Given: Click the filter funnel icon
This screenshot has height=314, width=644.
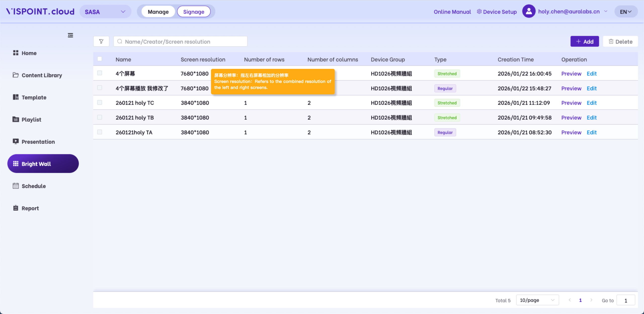Looking at the screenshot, I should 101,42.
